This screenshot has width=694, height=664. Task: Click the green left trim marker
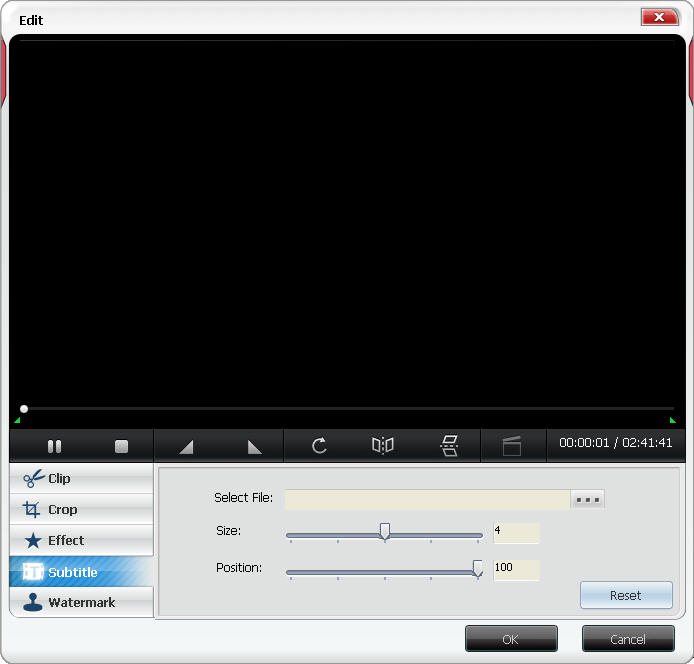tap(17, 420)
